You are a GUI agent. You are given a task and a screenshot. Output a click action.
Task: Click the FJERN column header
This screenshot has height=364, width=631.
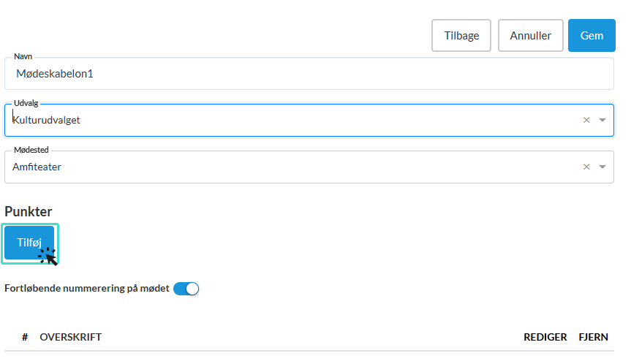(x=593, y=337)
